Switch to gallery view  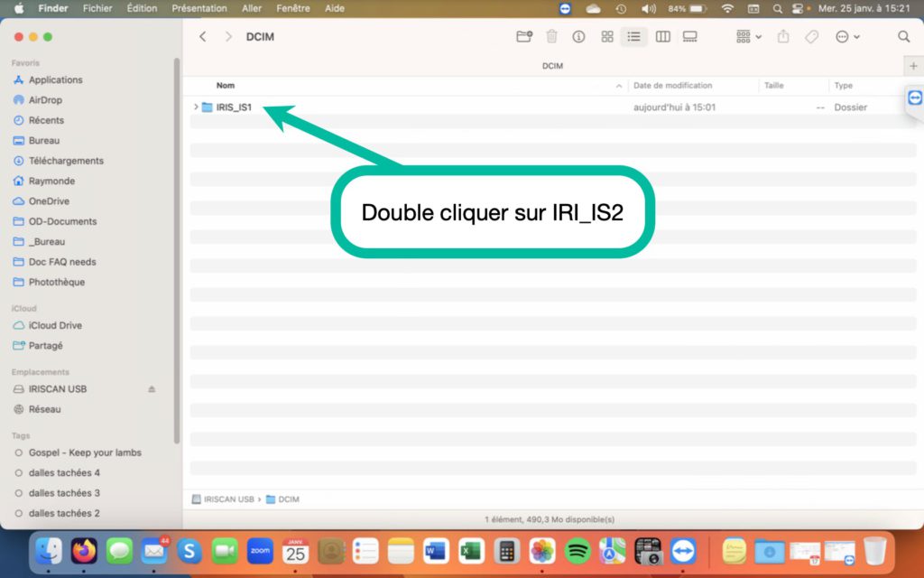[x=690, y=37]
